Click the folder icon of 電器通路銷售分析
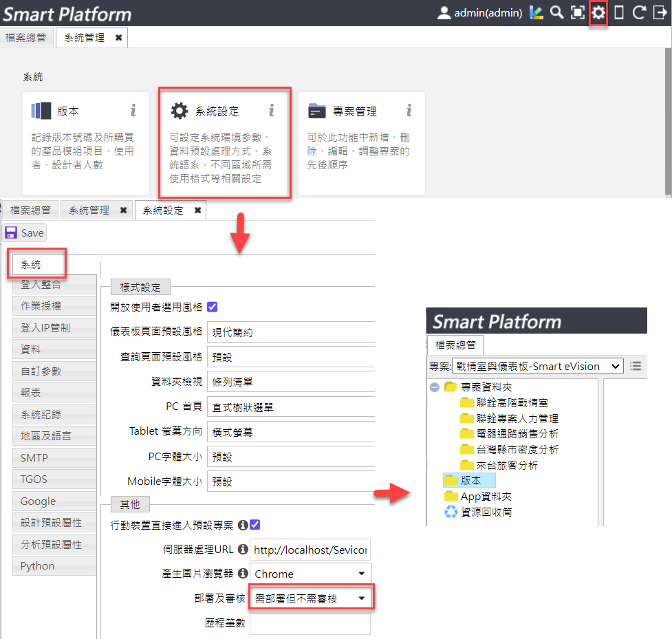This screenshot has height=639, width=672. pyautogui.click(x=467, y=434)
